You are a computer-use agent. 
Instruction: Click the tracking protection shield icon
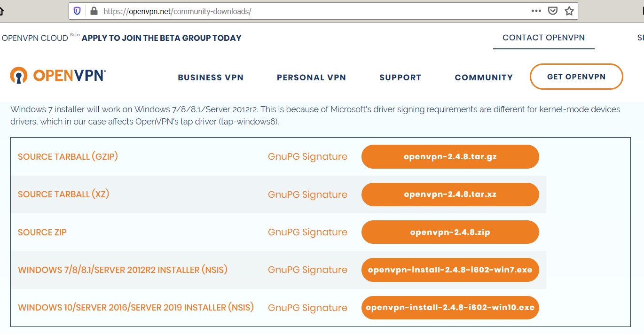(x=78, y=11)
